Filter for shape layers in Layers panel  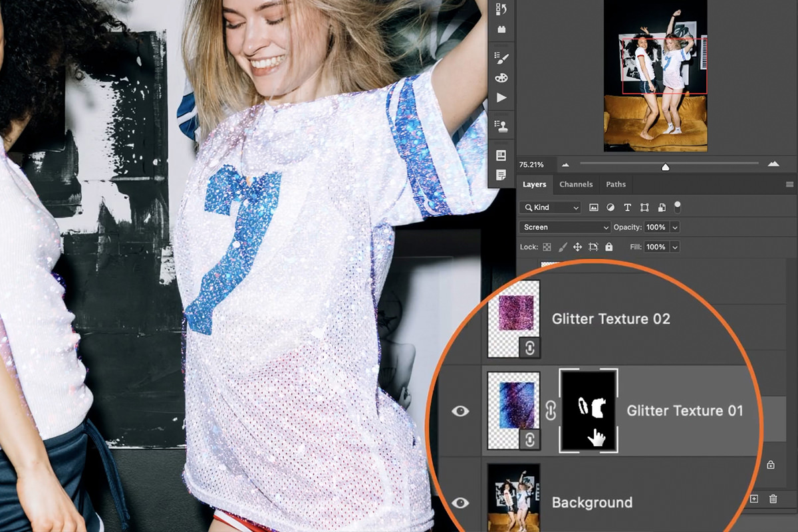644,207
